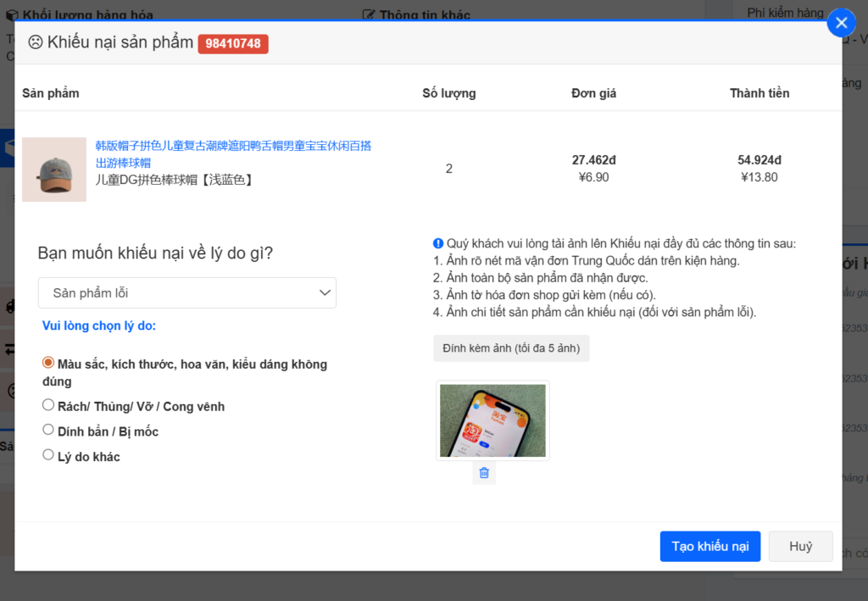Viewport: 868px width, 601px height.
Task: Delete the uploaded photo using the trash icon
Action: click(x=484, y=473)
